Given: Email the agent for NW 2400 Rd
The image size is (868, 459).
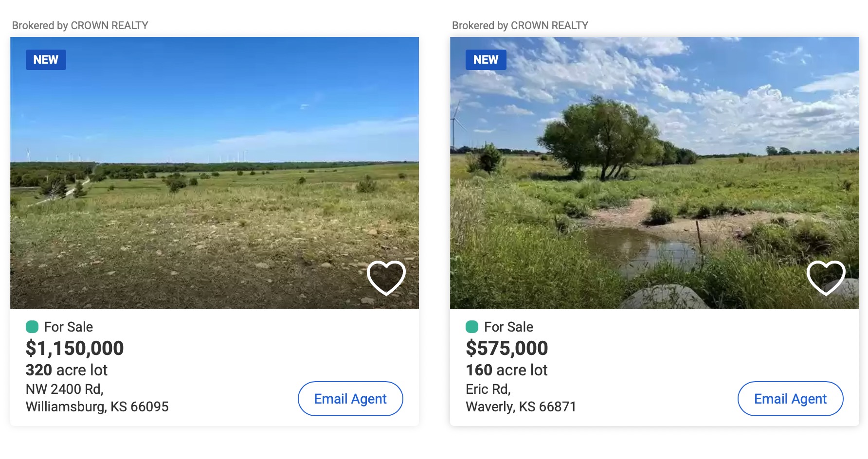Looking at the screenshot, I should pos(350,399).
